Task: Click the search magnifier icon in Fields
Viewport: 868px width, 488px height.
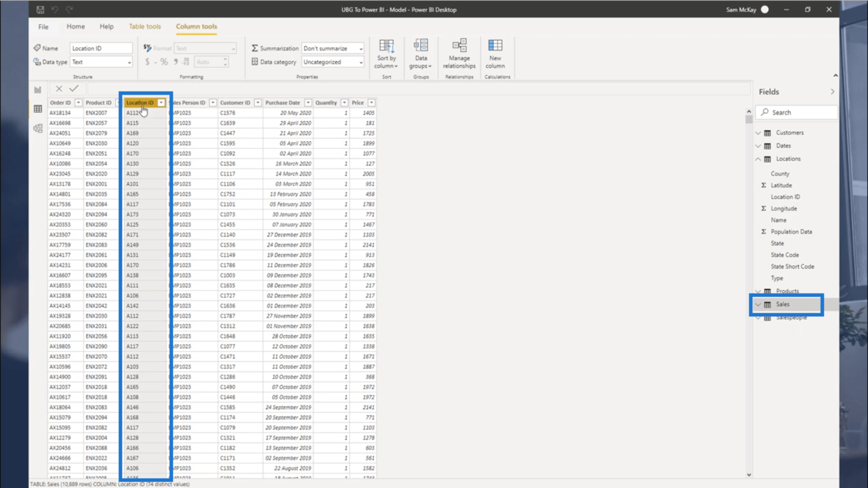Action: 765,112
